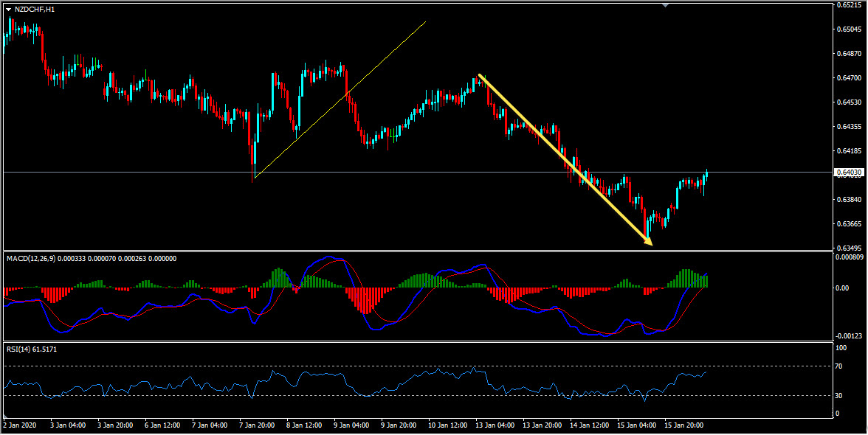868x435 pixels.
Task: Click the 6 Jan 12:00 time label
Action: [163, 426]
